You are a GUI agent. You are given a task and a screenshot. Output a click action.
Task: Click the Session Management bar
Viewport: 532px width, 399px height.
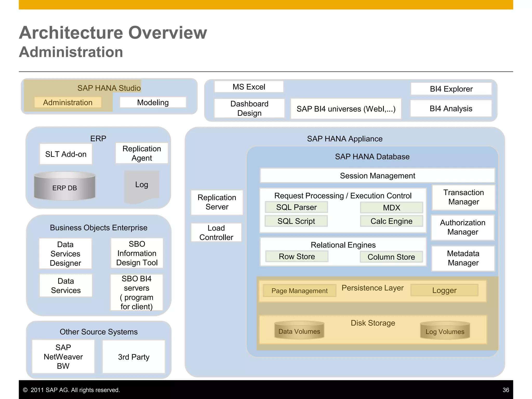[377, 176]
